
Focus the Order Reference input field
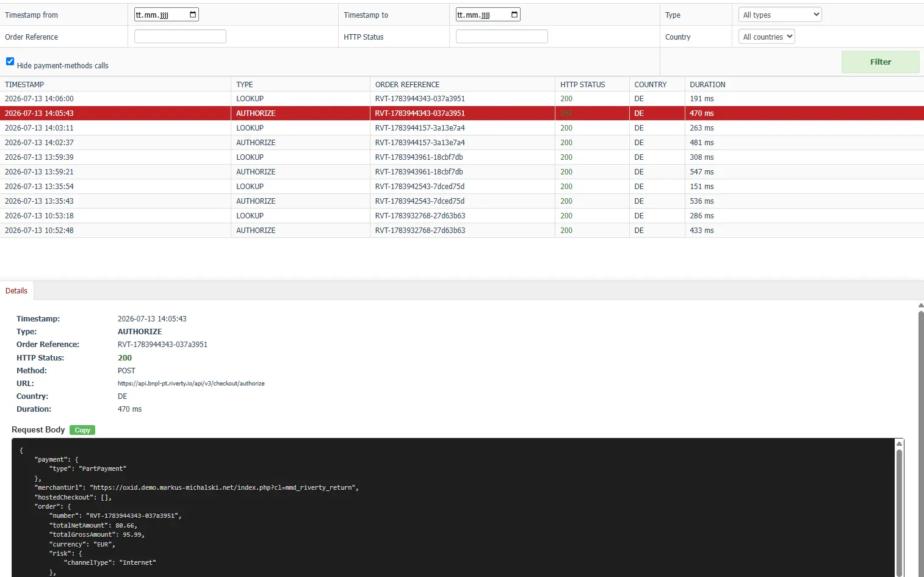coord(180,37)
